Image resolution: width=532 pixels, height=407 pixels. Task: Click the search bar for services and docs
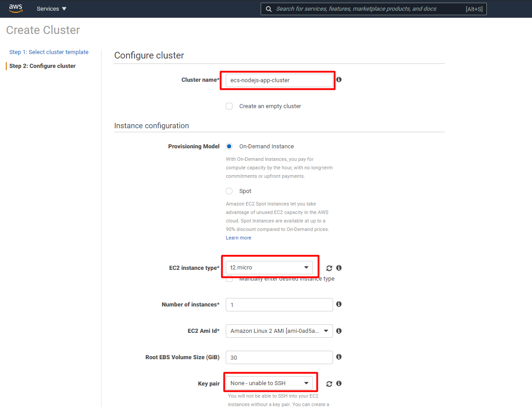click(371, 8)
